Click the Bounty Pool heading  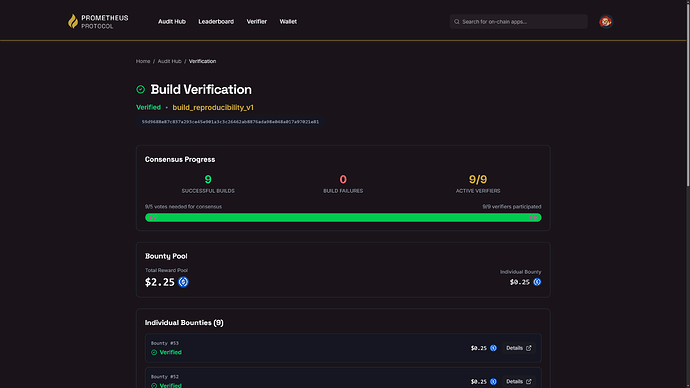tap(166, 256)
